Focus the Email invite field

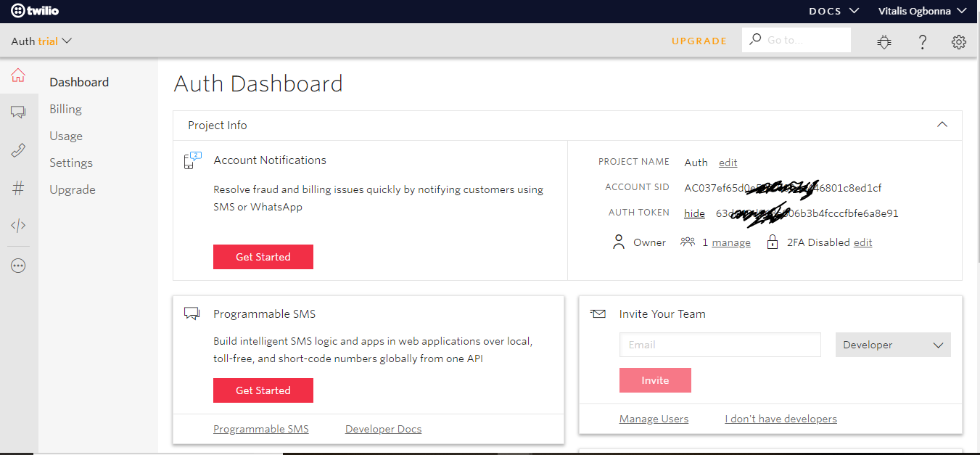coord(720,345)
